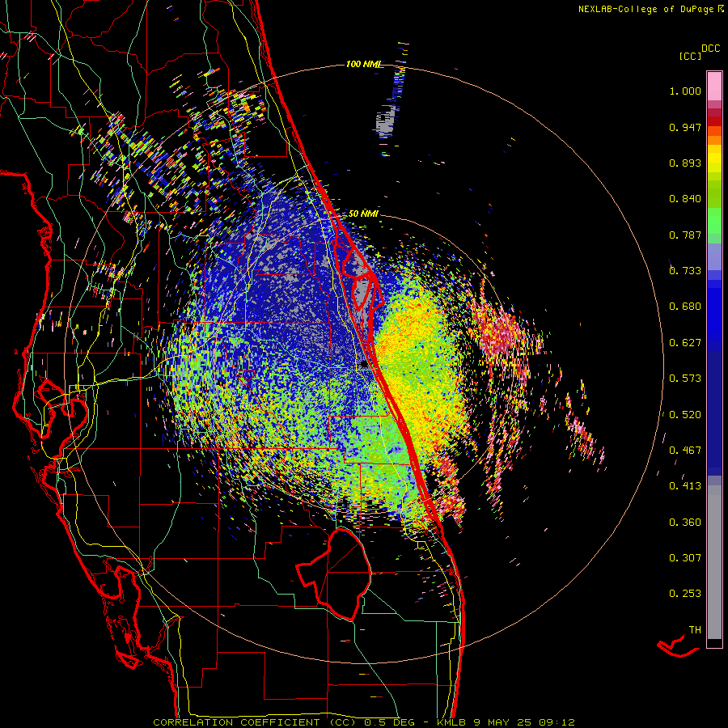Click the 0.520 color scale value

click(x=685, y=415)
